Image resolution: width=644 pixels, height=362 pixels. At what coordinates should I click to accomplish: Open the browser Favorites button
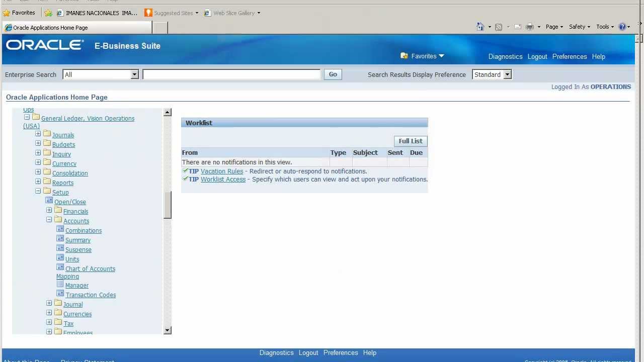point(19,13)
